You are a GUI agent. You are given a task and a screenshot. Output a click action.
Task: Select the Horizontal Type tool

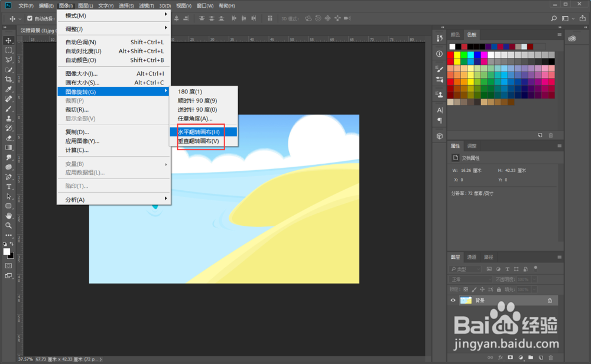pyautogui.click(x=8, y=187)
